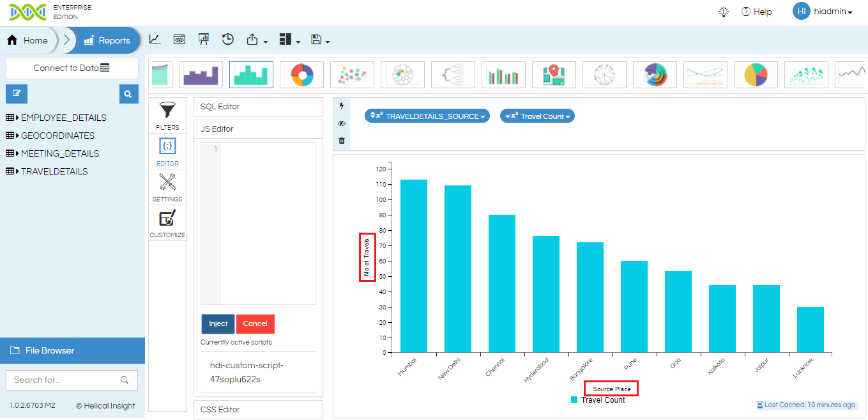Select the donut chart type
This screenshot has width=868, height=420.
click(x=301, y=75)
